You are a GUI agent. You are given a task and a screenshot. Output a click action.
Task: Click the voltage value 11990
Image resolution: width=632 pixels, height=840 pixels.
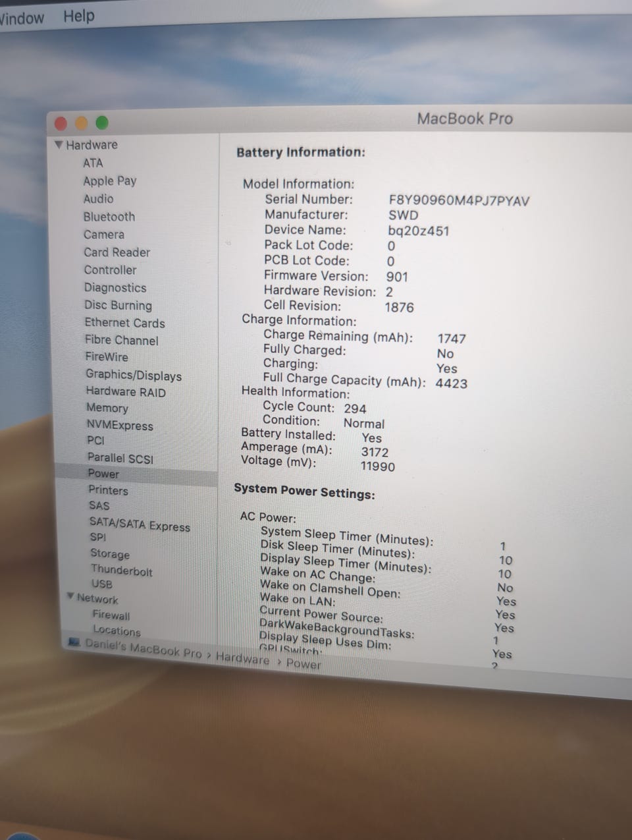click(x=377, y=466)
